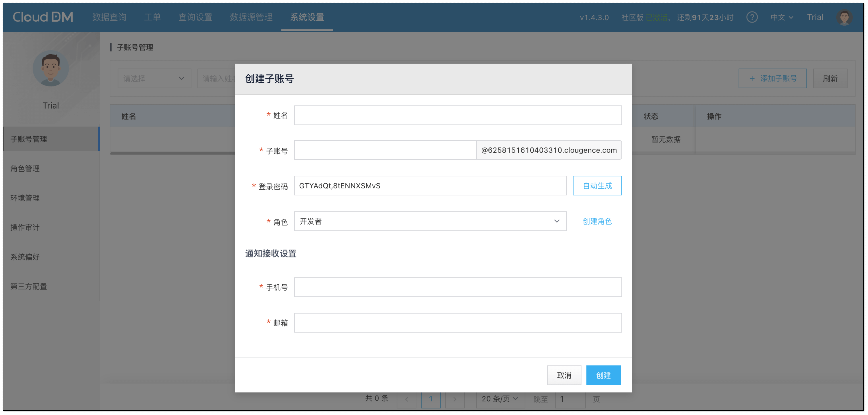Click the CloudDM logo
This screenshot has height=415, width=868.
pyautogui.click(x=43, y=17)
